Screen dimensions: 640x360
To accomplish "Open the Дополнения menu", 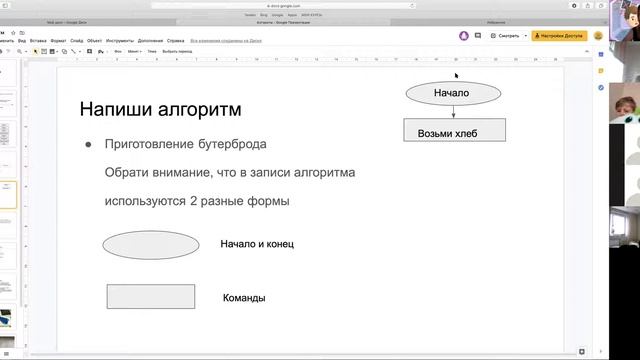I will pos(150,41).
